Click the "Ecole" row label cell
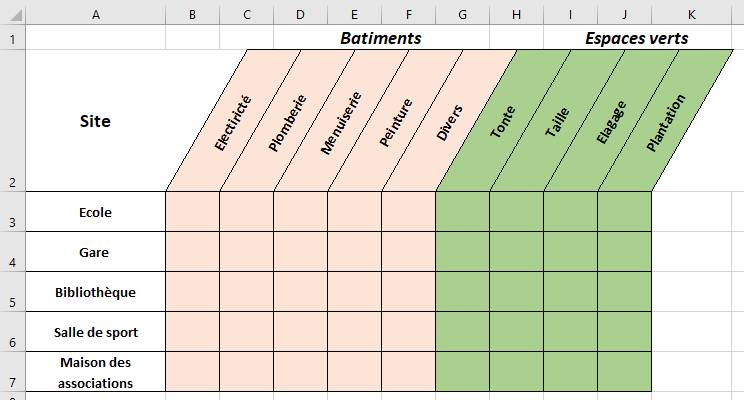This screenshot has width=744, height=400. 95,212
